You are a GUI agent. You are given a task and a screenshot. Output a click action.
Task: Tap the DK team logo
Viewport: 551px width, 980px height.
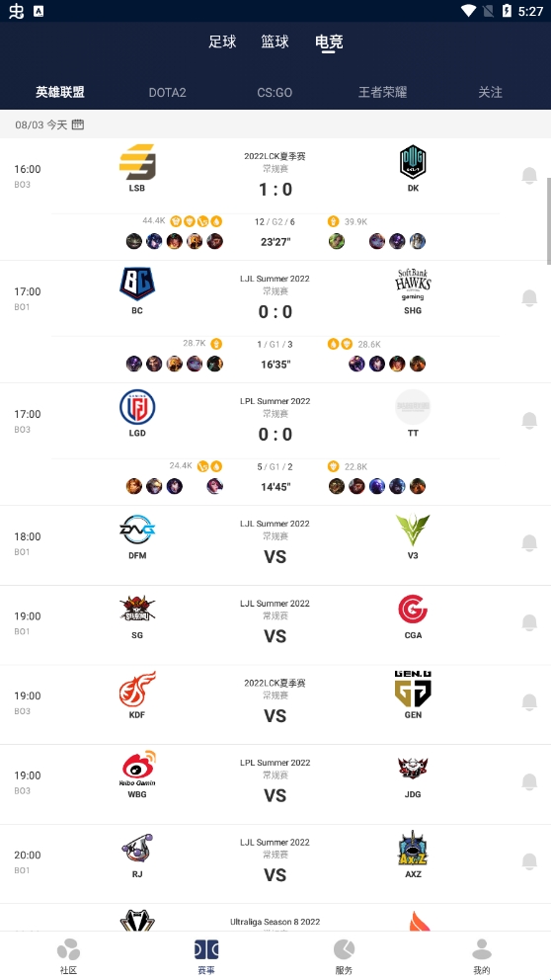click(413, 162)
